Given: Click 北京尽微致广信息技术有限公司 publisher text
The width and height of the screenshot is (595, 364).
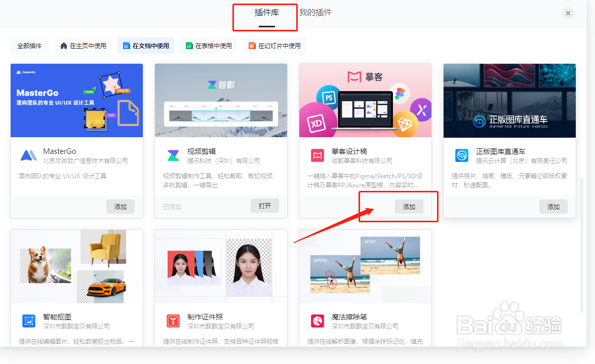Looking at the screenshot, I should pos(86,161).
